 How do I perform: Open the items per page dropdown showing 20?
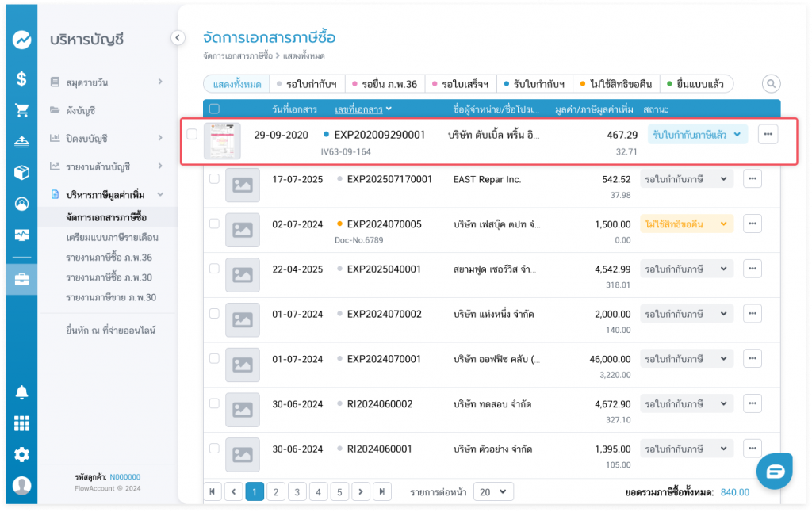pyautogui.click(x=493, y=492)
